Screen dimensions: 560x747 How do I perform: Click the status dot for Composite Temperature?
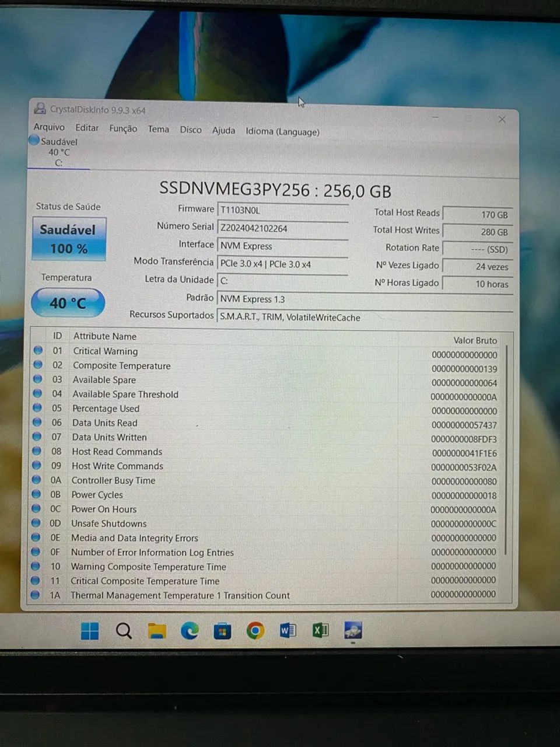coord(38,365)
